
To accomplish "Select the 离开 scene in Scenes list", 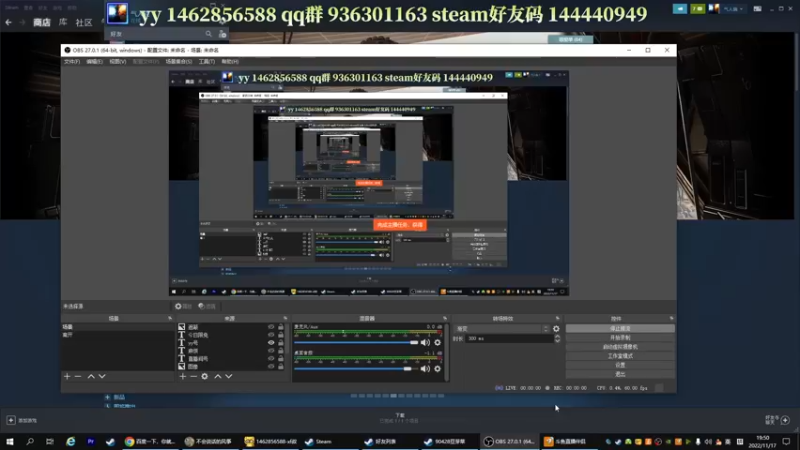I will click(x=117, y=335).
